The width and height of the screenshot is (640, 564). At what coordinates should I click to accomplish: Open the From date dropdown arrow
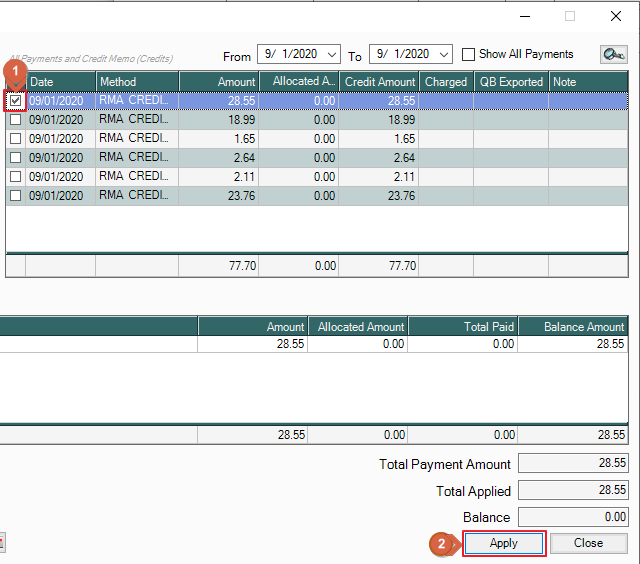coord(332,55)
